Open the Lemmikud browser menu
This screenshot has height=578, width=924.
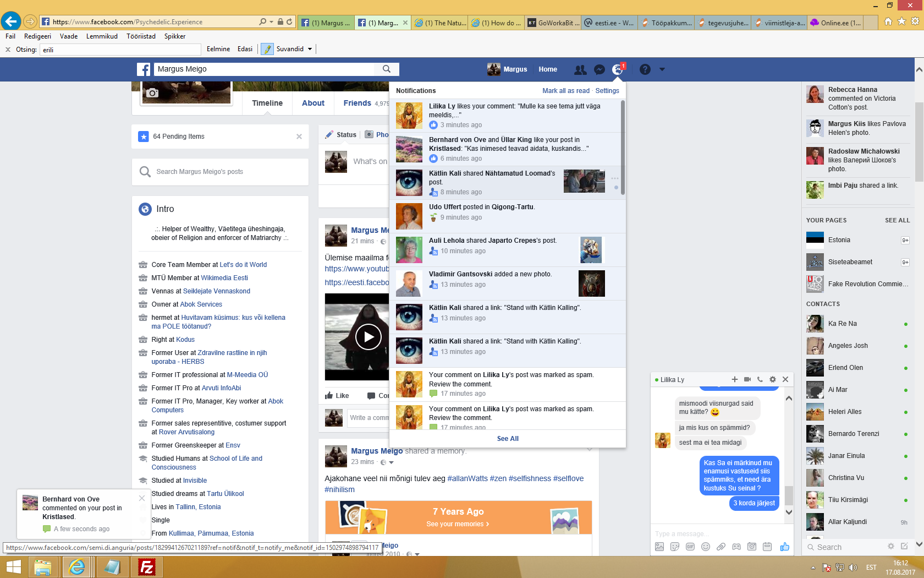102,36
